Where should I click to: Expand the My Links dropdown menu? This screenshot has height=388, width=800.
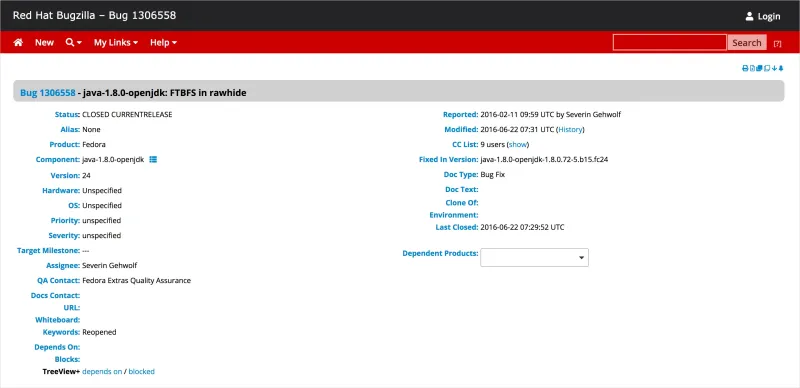(116, 42)
